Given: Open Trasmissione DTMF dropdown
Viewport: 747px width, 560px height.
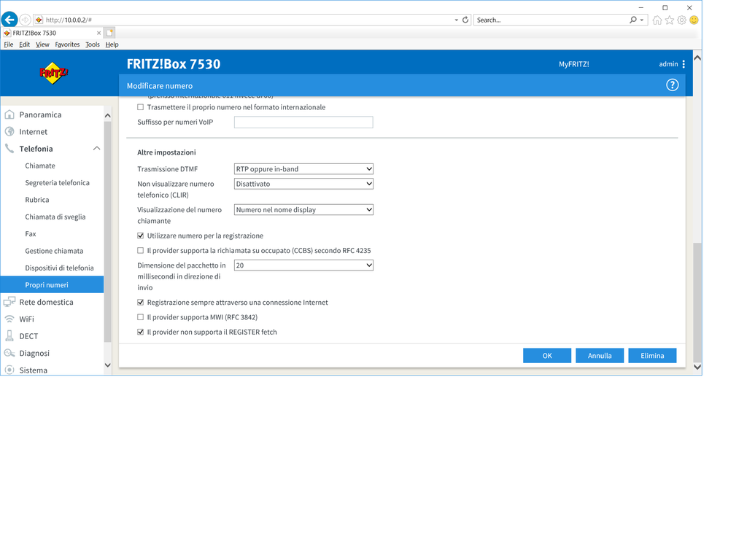Looking at the screenshot, I should (x=303, y=169).
